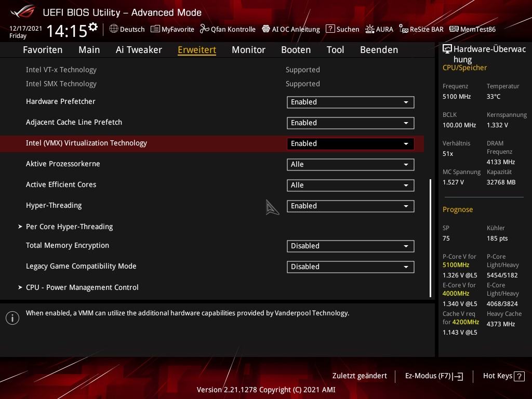Click Hot Keys button
Viewport: 532px width, 399px height.
[x=503, y=376]
